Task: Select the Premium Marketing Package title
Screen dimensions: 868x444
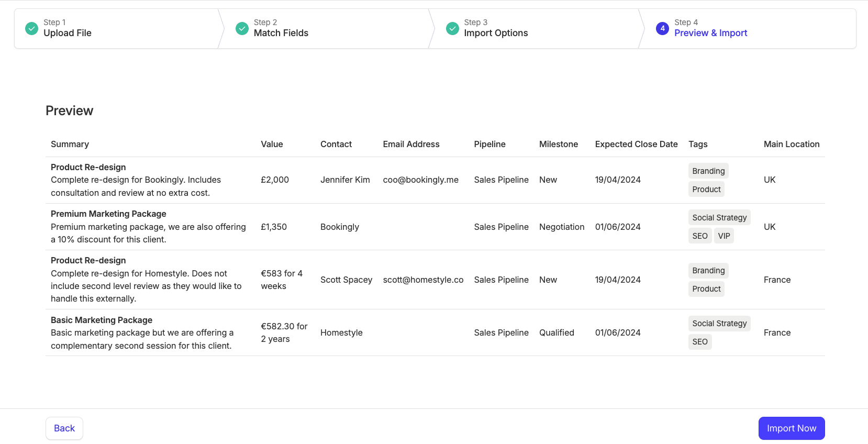Action: click(x=108, y=214)
